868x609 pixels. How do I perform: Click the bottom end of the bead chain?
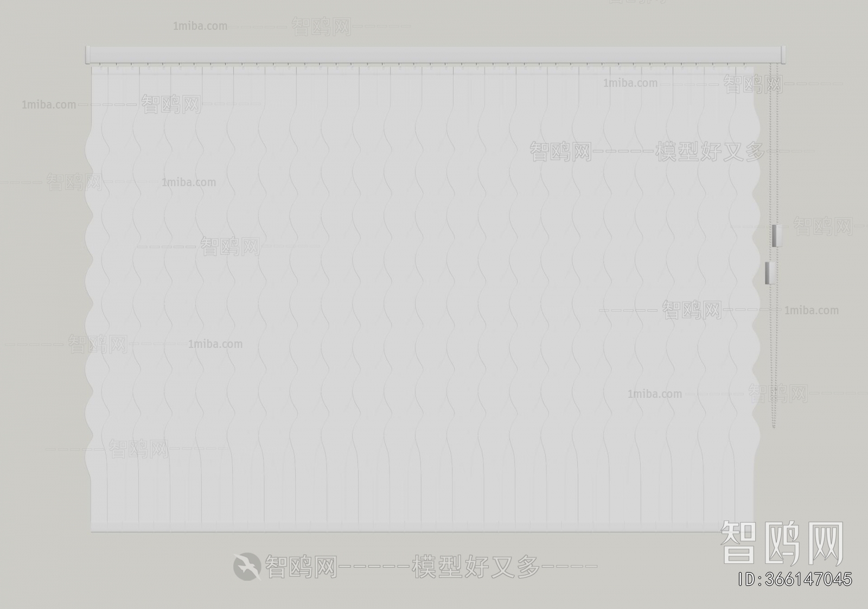(x=774, y=425)
